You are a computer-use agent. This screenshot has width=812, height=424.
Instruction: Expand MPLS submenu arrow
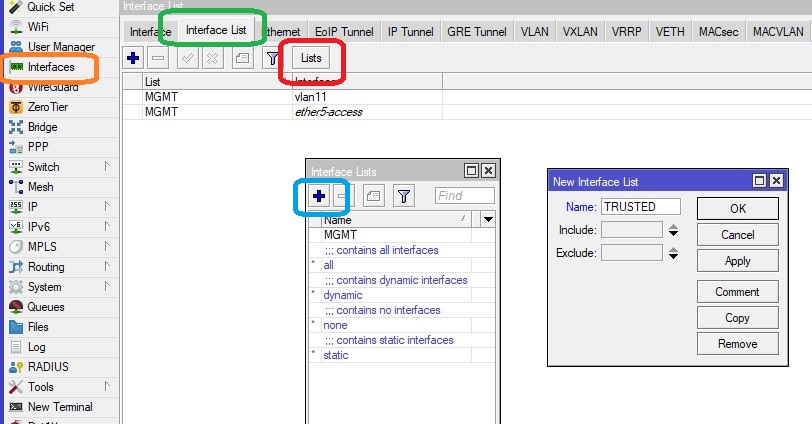[x=107, y=246]
